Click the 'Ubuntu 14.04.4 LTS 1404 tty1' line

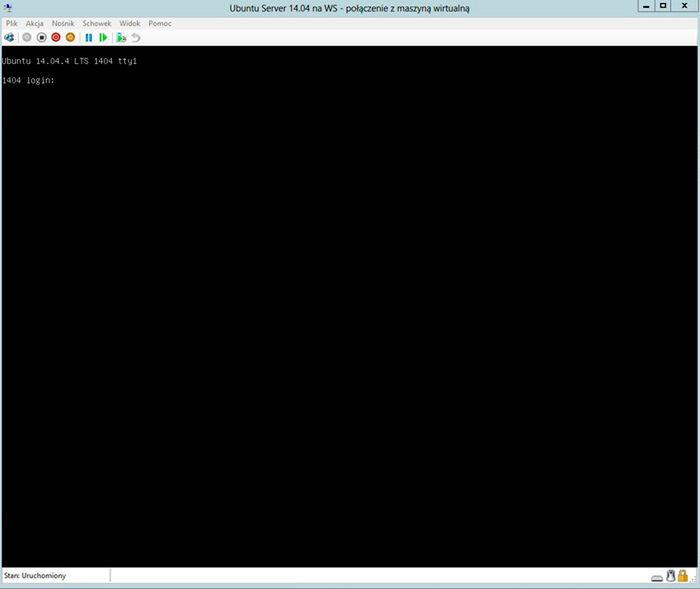pos(69,61)
